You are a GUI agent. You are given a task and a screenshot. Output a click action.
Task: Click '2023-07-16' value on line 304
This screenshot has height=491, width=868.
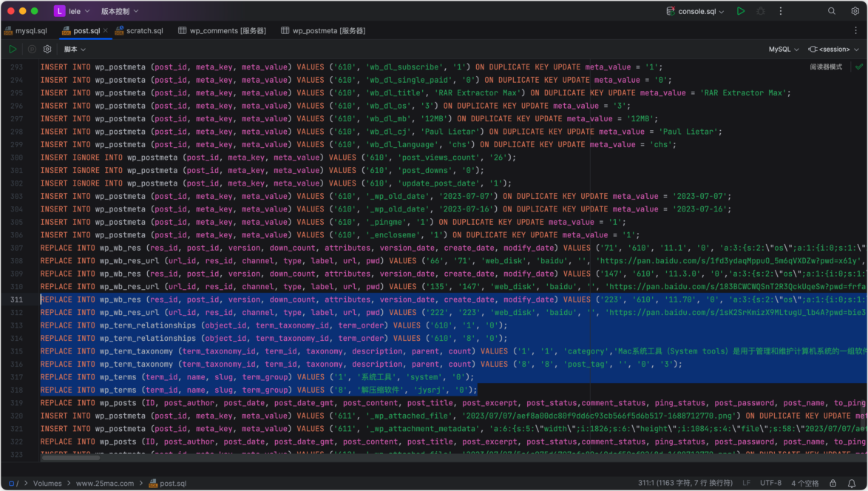click(x=467, y=209)
